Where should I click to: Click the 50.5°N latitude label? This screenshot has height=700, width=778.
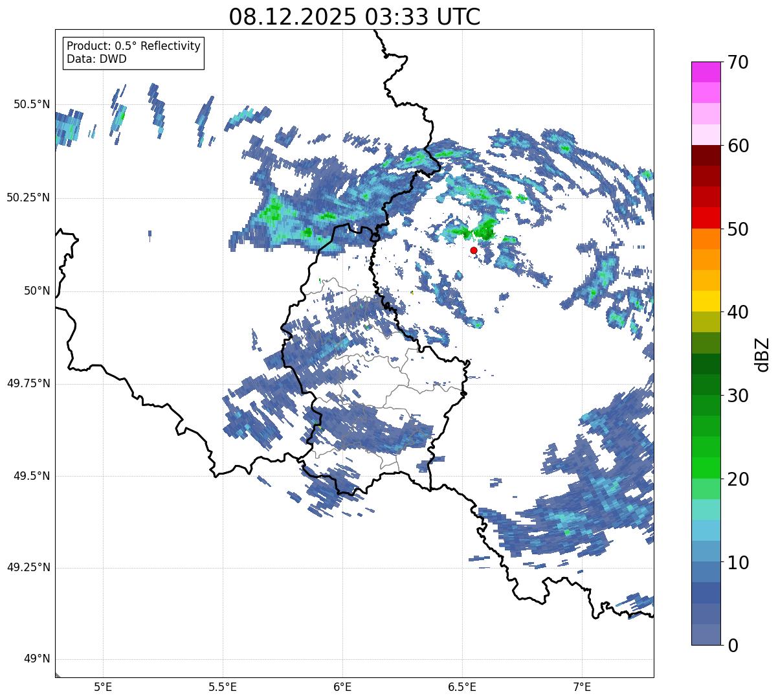pos(31,104)
